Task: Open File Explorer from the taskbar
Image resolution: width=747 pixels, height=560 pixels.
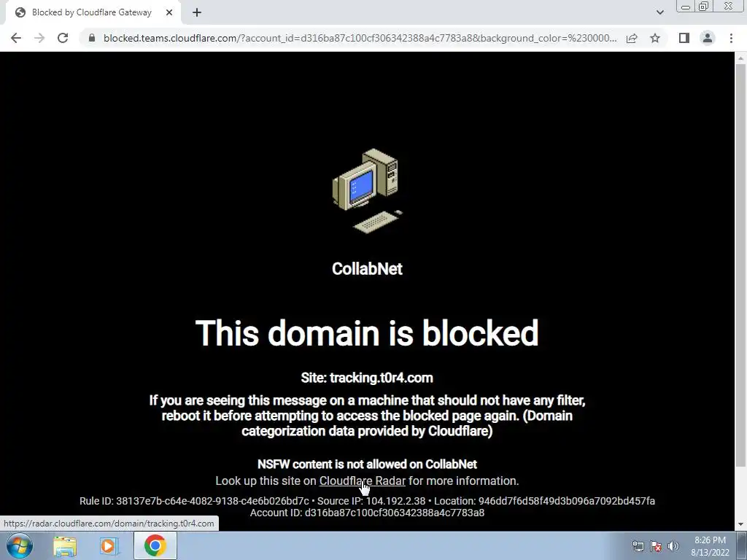Action: pyautogui.click(x=65, y=546)
